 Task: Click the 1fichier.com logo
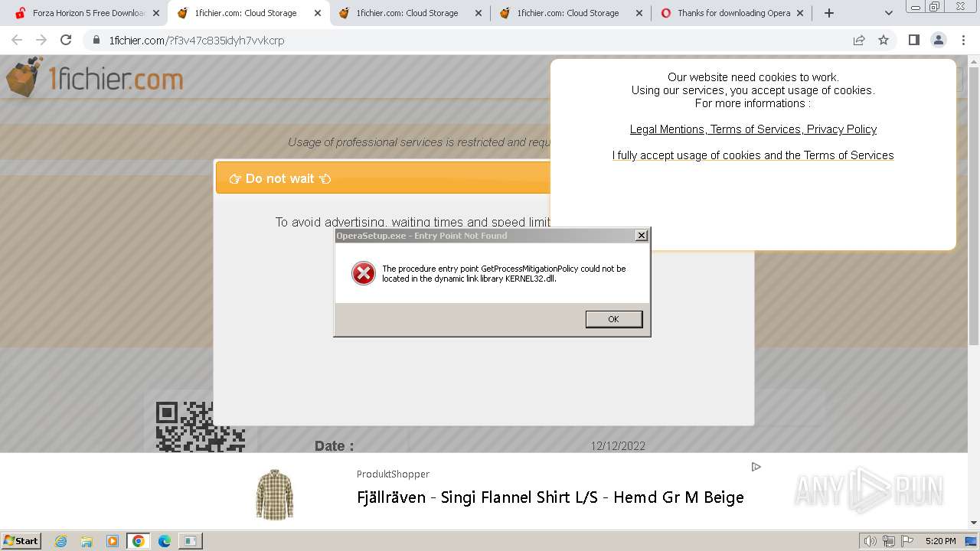pos(95,78)
